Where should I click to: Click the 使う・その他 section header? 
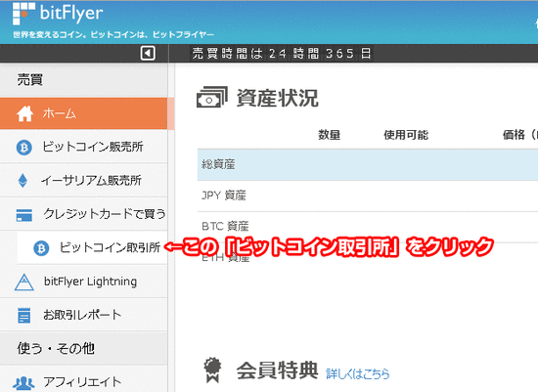point(56,348)
